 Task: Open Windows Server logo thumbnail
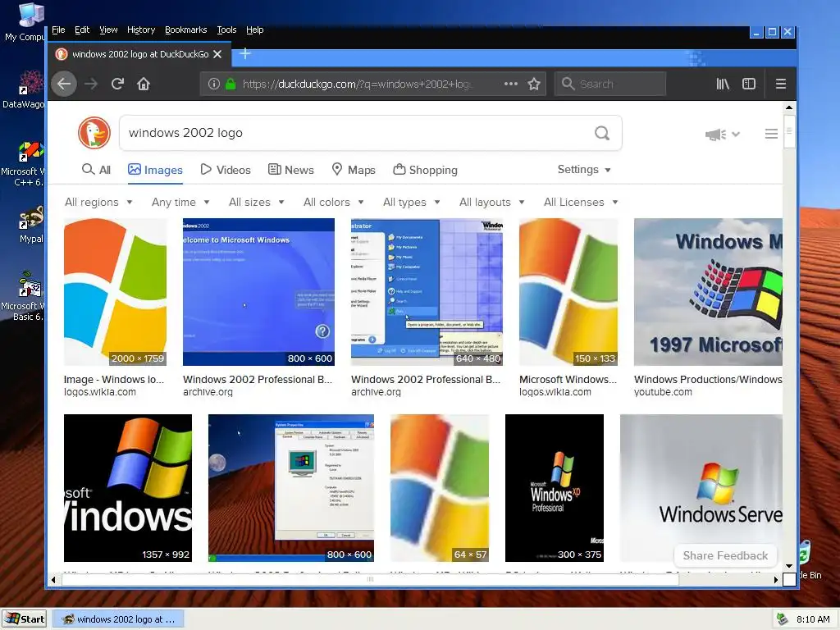coord(701,488)
